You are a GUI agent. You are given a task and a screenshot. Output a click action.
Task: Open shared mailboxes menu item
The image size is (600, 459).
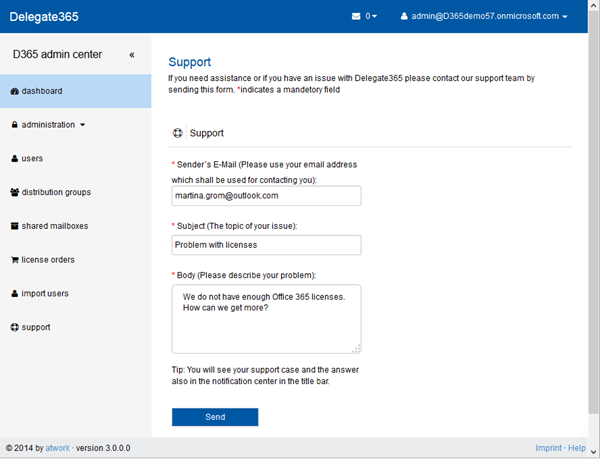click(x=54, y=226)
